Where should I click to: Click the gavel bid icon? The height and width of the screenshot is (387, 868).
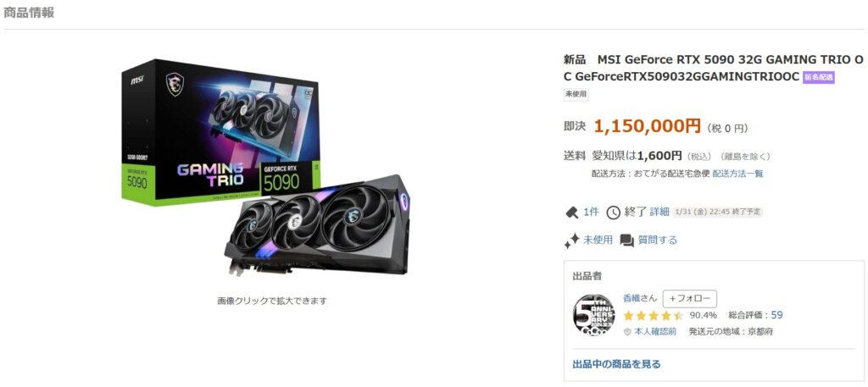571,212
